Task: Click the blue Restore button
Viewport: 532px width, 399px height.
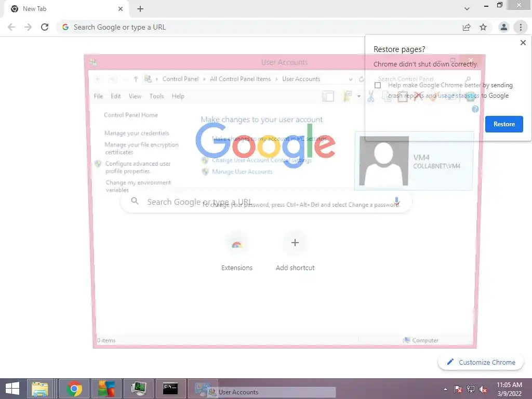Action: click(x=504, y=124)
